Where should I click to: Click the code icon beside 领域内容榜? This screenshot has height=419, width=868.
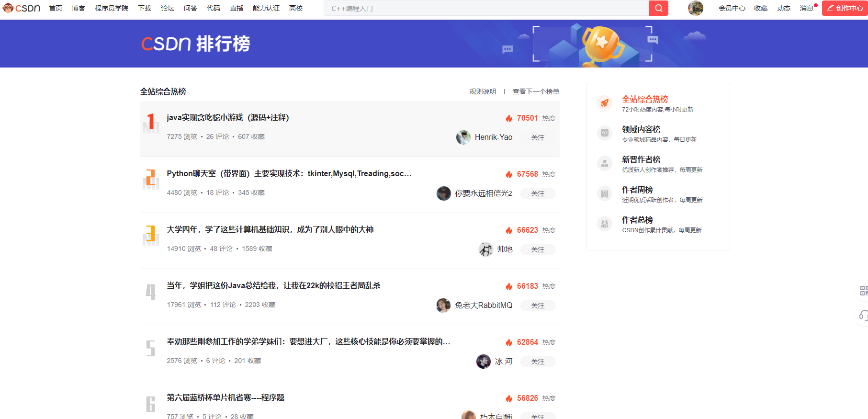(x=605, y=133)
